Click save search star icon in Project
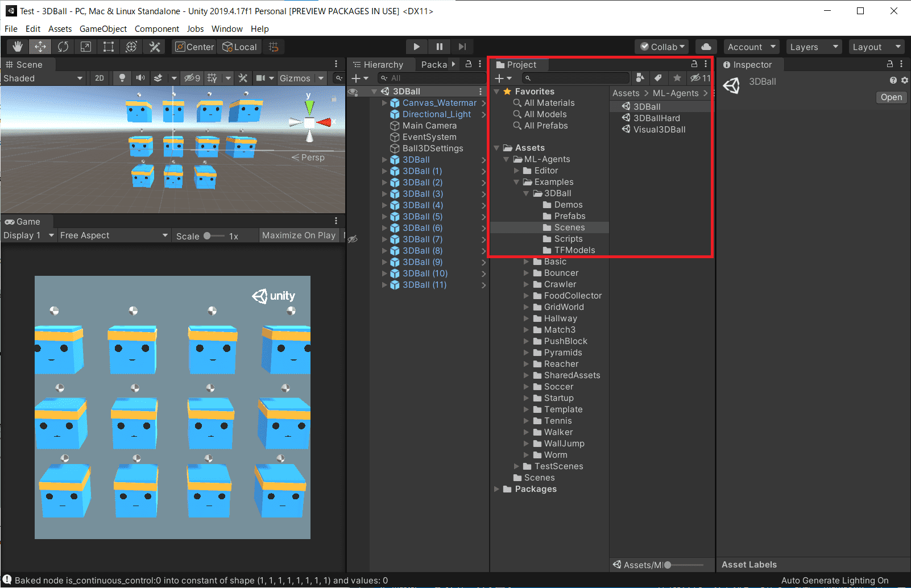 pyautogui.click(x=677, y=78)
